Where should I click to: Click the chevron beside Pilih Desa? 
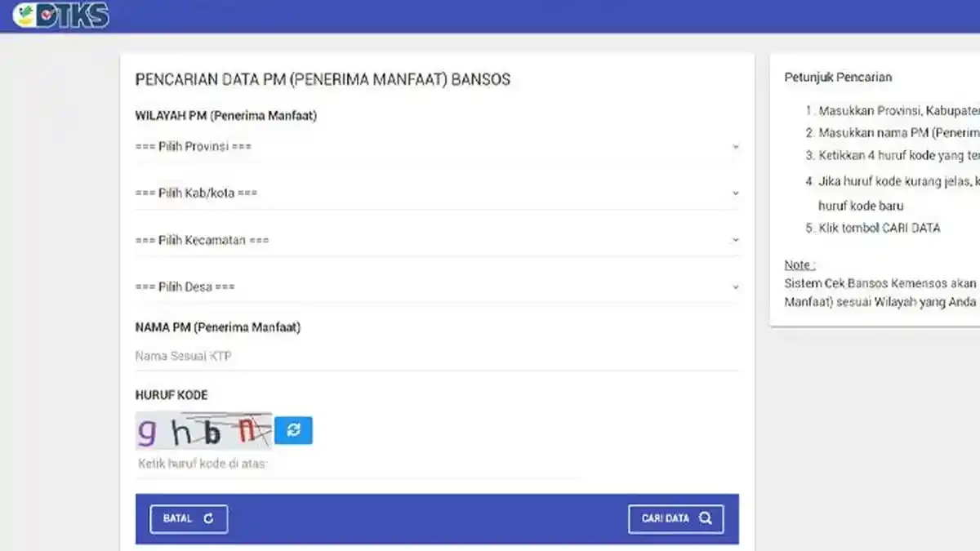pos(736,287)
